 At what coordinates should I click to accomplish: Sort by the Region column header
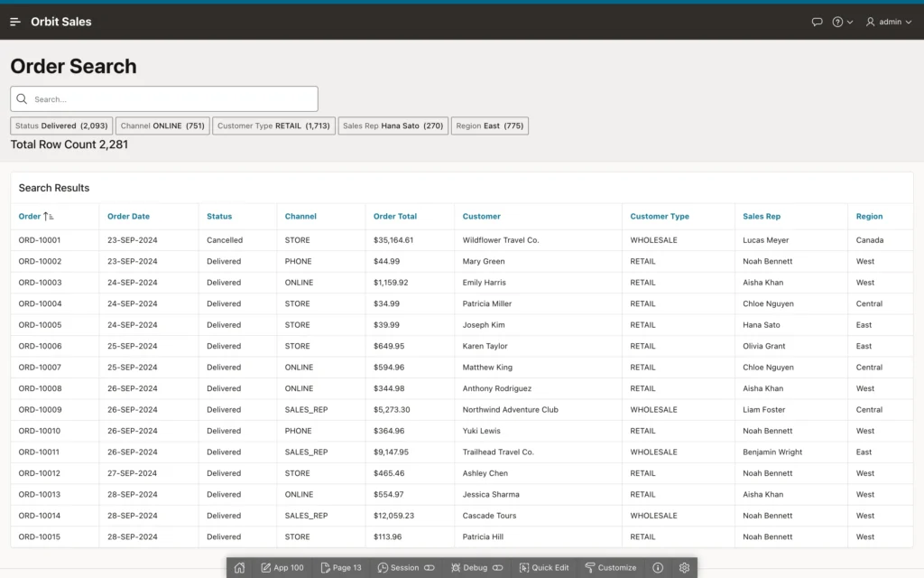pos(869,217)
